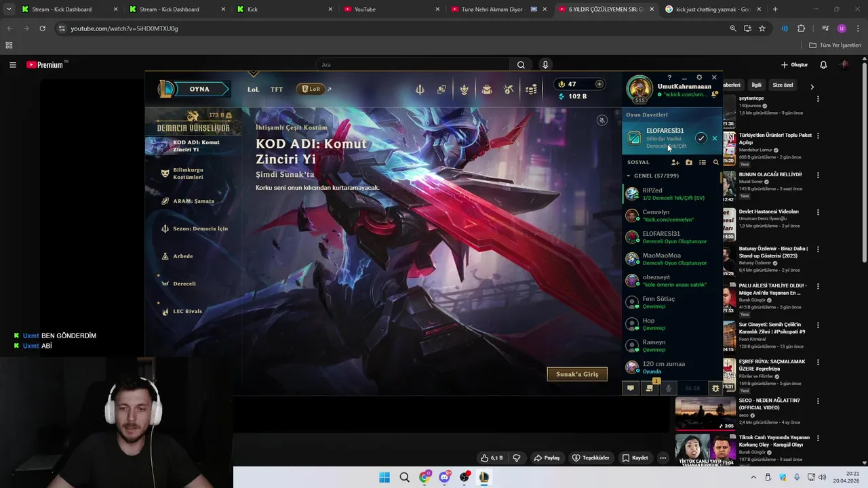Image resolution: width=868 pixels, height=488 pixels.
Task: Open the Windows Start menu
Action: (x=384, y=477)
